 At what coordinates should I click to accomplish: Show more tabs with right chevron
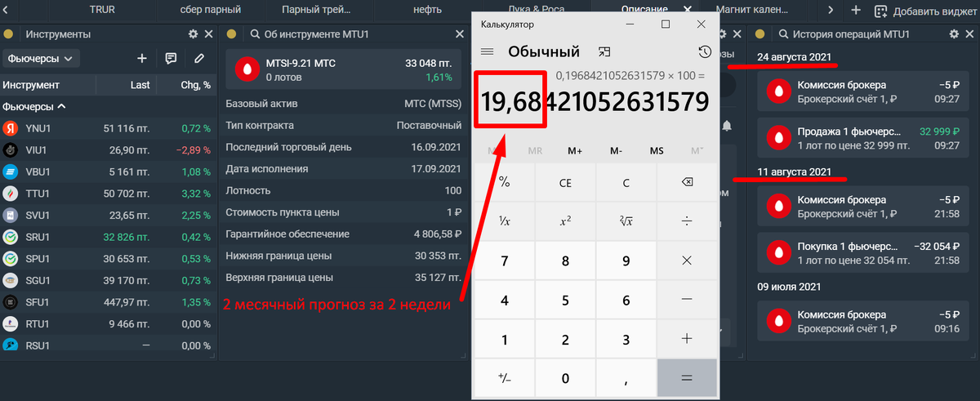(831, 10)
